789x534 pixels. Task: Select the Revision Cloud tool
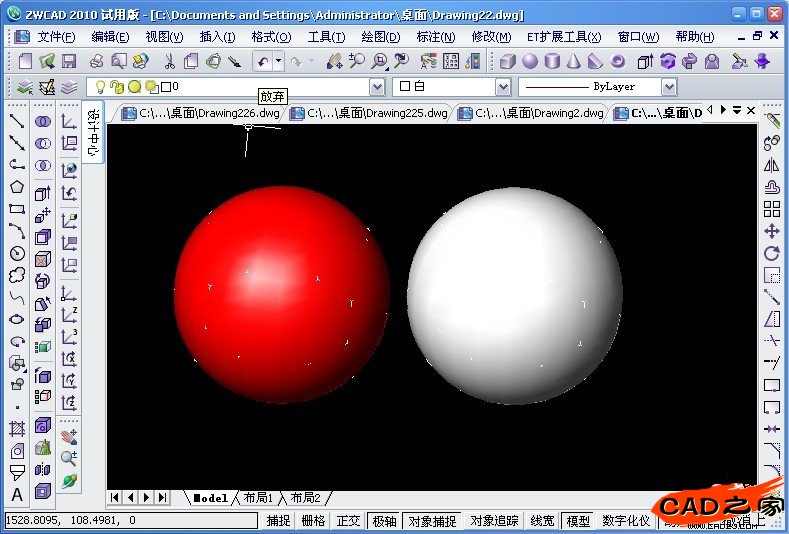[x=17, y=275]
